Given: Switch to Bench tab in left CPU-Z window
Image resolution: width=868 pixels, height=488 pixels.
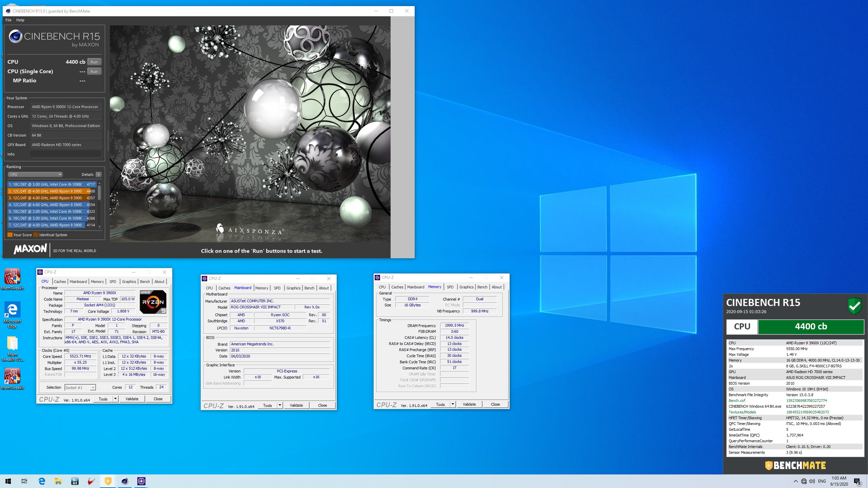Looking at the screenshot, I should pyautogui.click(x=145, y=282).
